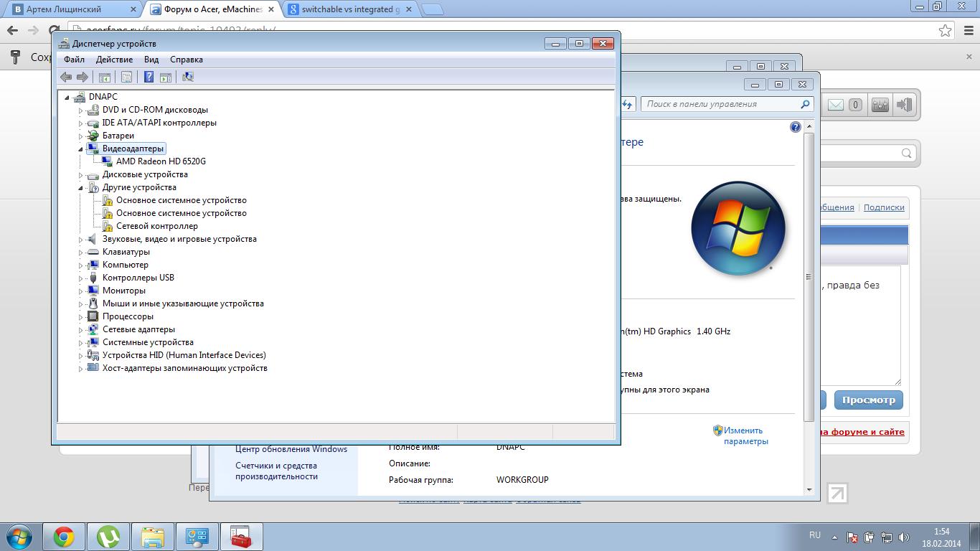The height and width of the screenshot is (551, 980).
Task: Open Windows Explorer from taskbar
Action: 153,537
